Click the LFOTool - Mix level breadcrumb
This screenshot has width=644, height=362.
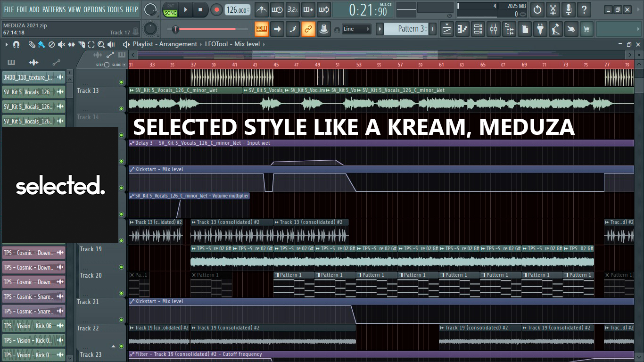click(232, 44)
